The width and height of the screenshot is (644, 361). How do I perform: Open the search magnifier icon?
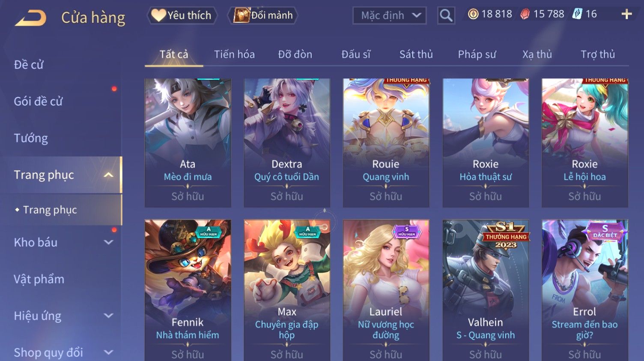pos(446,15)
